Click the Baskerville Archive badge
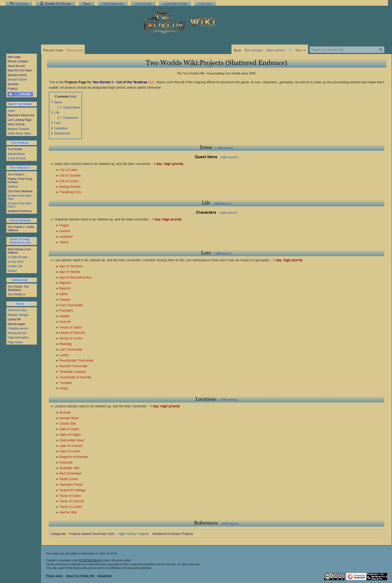 click(x=377, y=576)
